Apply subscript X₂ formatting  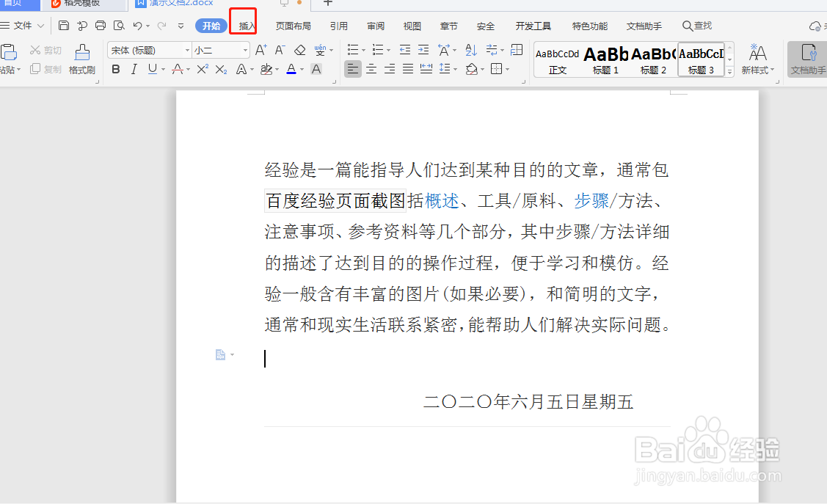[221, 69]
